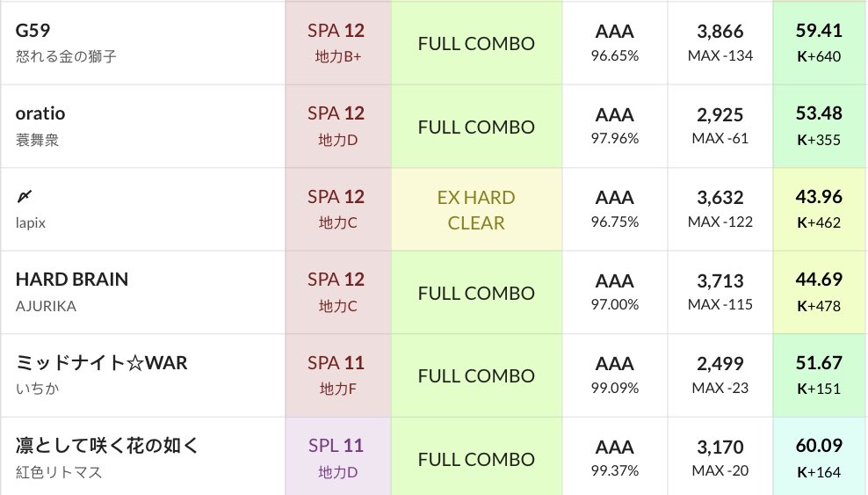The height and width of the screenshot is (495, 868).
Task: Open the oratio song title
Action: point(40,113)
